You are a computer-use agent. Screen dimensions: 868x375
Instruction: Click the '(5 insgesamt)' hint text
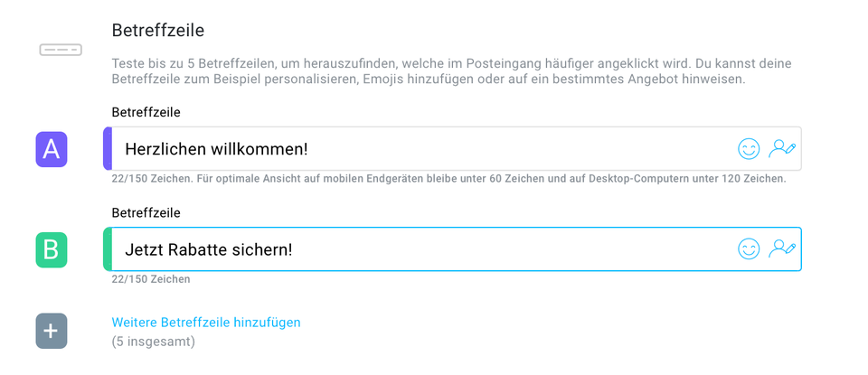pos(154,342)
